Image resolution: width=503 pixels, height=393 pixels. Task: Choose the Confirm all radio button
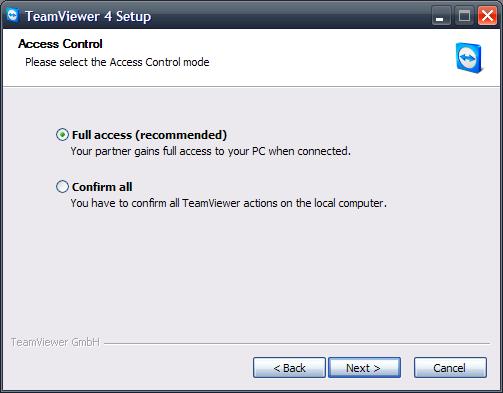coord(62,187)
